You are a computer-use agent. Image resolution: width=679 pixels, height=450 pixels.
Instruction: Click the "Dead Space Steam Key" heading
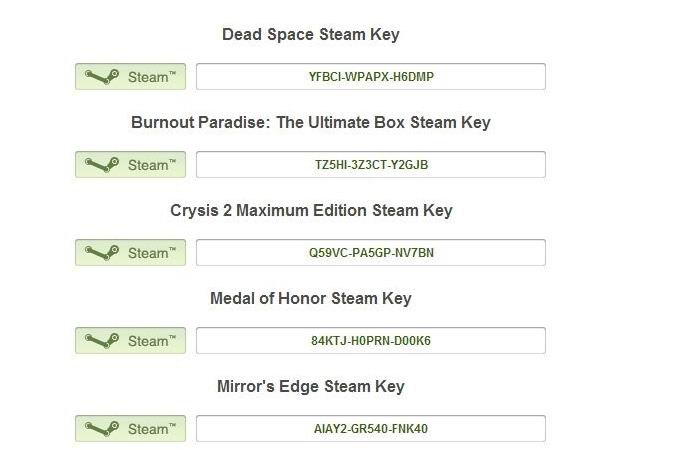(310, 35)
